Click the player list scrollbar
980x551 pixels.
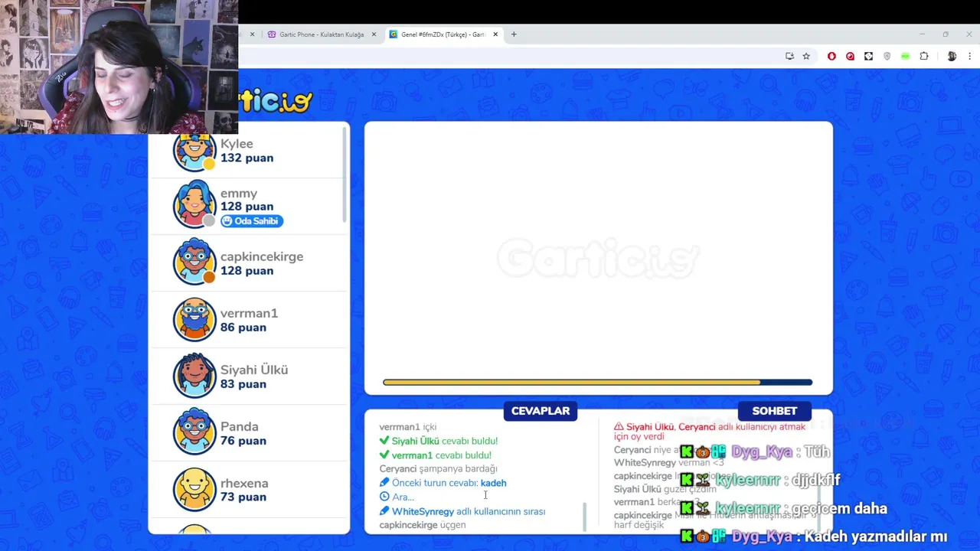[345, 176]
